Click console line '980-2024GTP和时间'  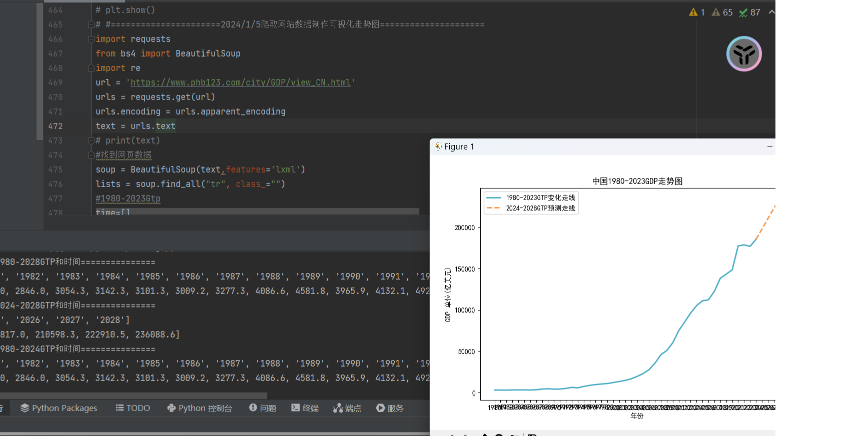78,349
